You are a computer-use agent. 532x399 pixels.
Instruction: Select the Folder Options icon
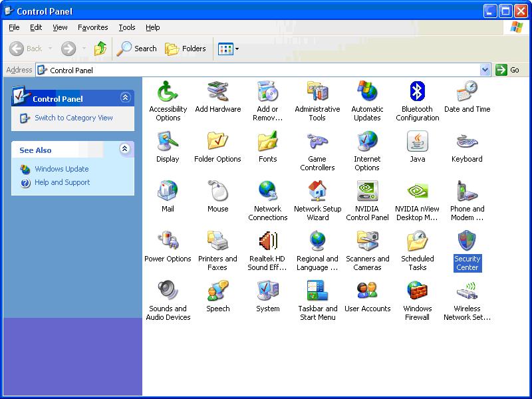(217, 146)
